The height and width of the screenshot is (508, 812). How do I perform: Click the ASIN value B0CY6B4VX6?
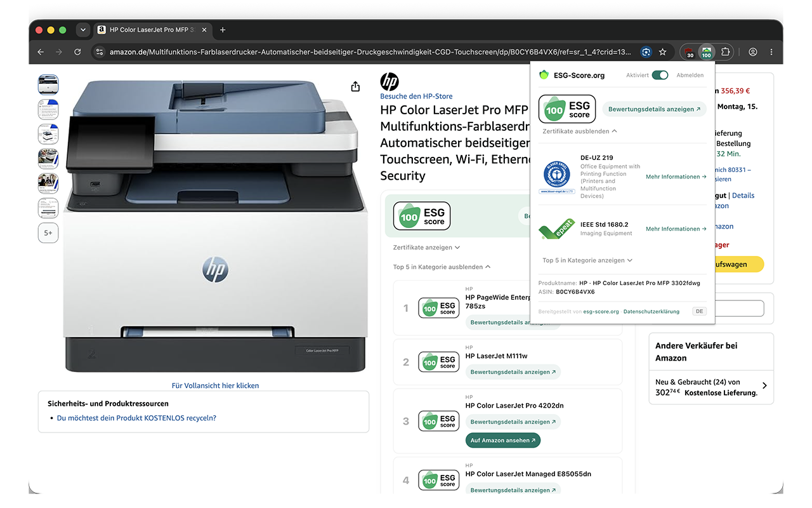575,292
